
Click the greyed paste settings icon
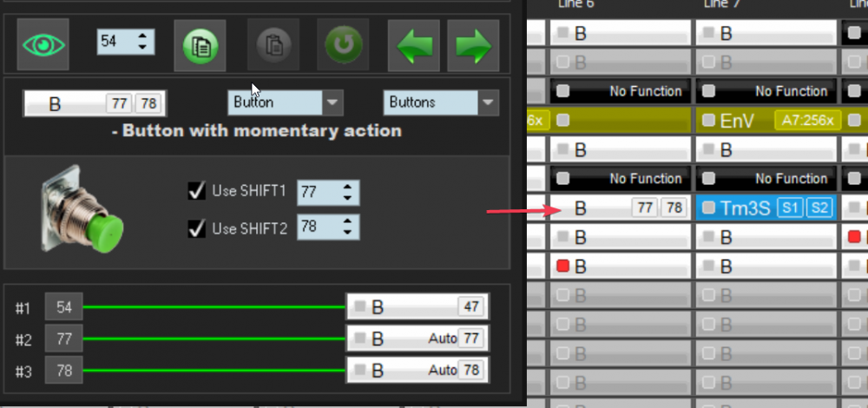[x=273, y=44]
